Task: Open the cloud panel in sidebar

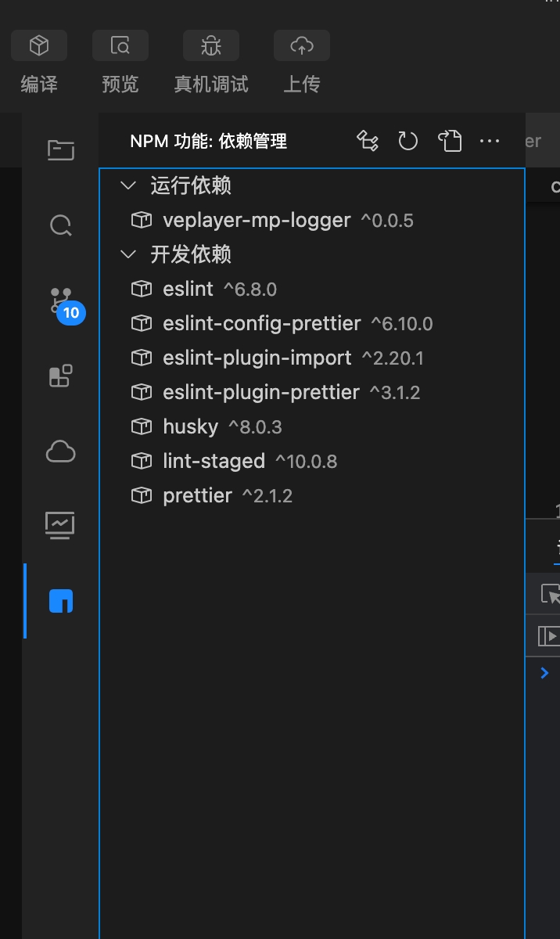Action: click(x=60, y=452)
